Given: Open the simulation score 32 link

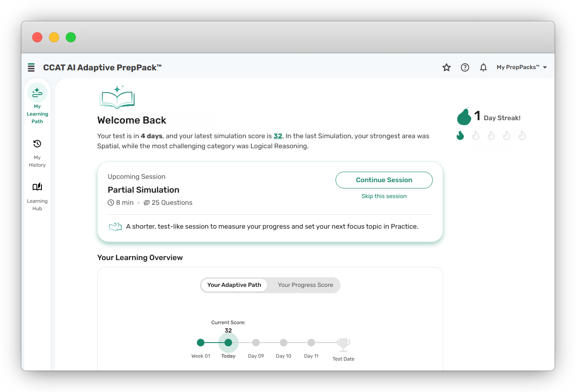Looking at the screenshot, I should click(x=278, y=136).
